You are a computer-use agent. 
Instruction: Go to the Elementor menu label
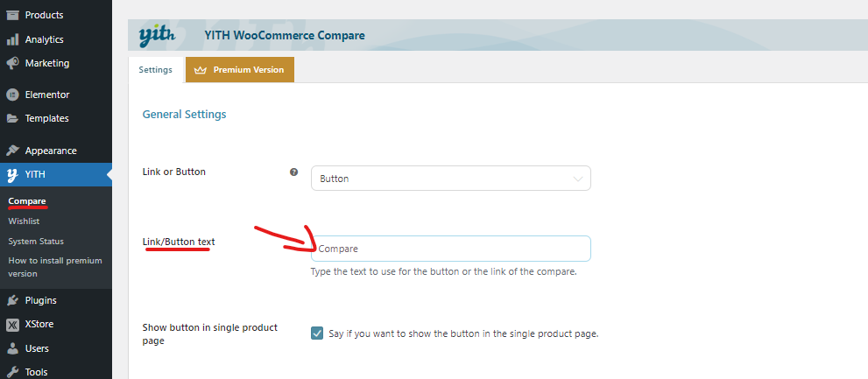pyautogui.click(x=47, y=95)
